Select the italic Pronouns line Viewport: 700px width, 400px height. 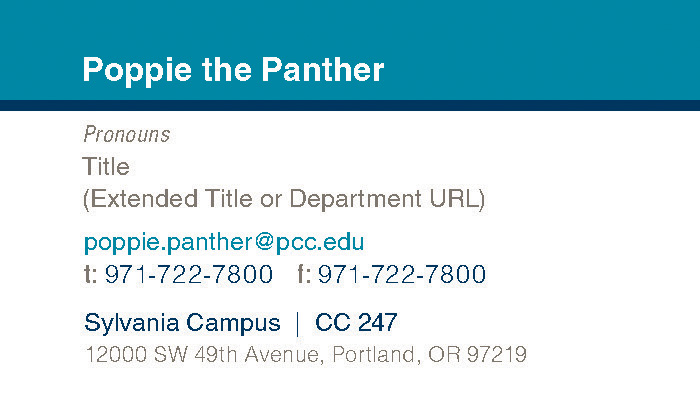point(126,134)
